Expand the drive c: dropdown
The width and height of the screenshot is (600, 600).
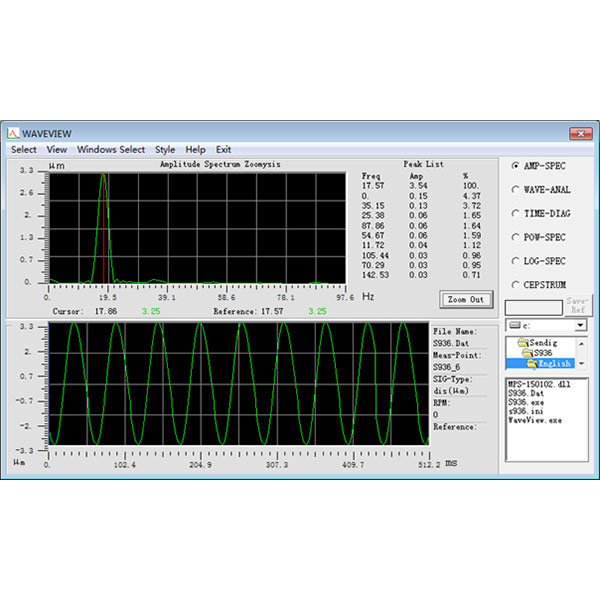coord(580,325)
